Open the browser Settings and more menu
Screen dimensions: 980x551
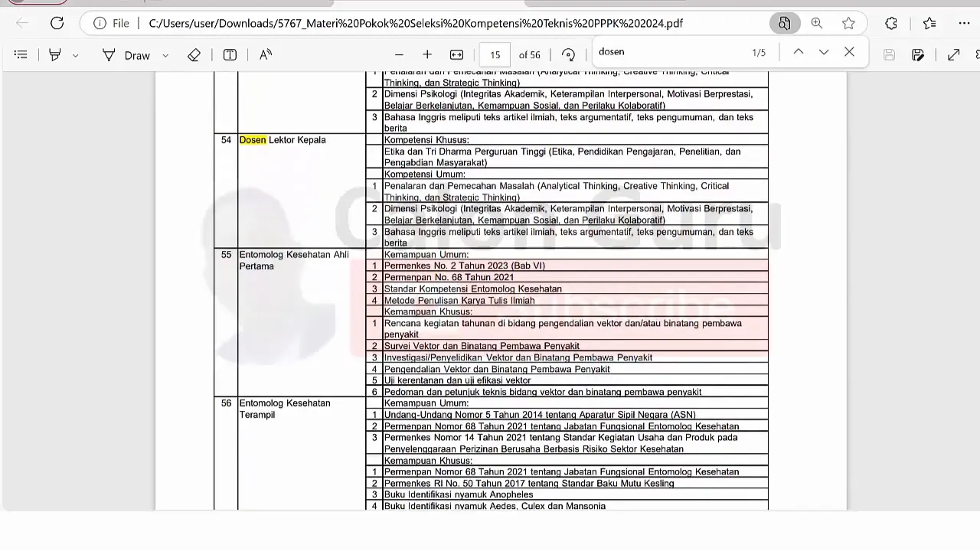pos(964,23)
